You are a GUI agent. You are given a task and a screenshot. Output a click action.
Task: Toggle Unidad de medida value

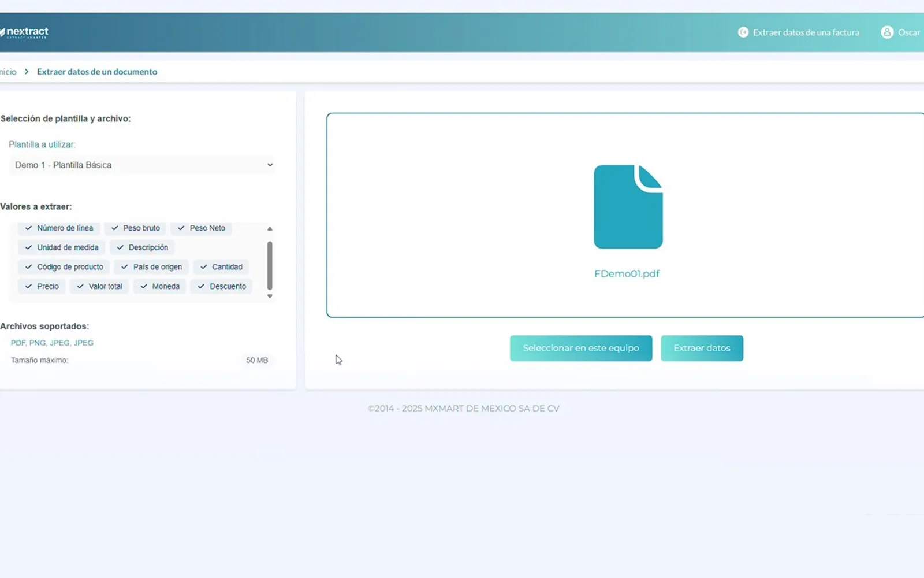pos(61,247)
